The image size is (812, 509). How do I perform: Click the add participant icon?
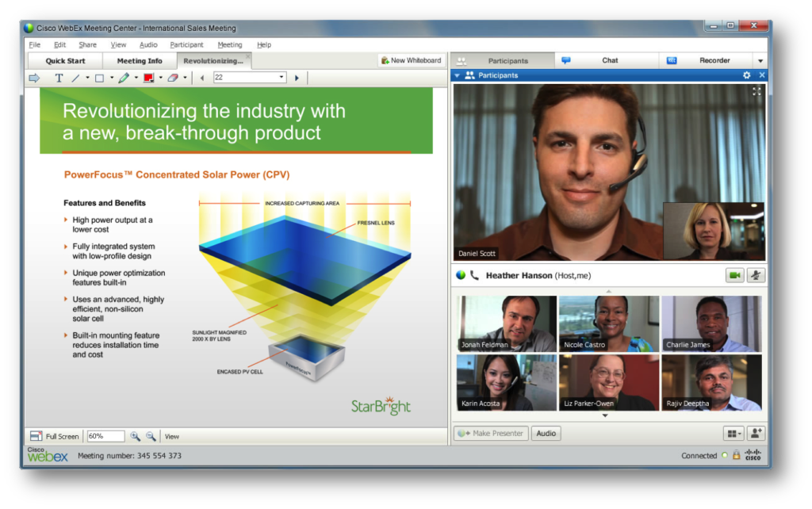(758, 433)
